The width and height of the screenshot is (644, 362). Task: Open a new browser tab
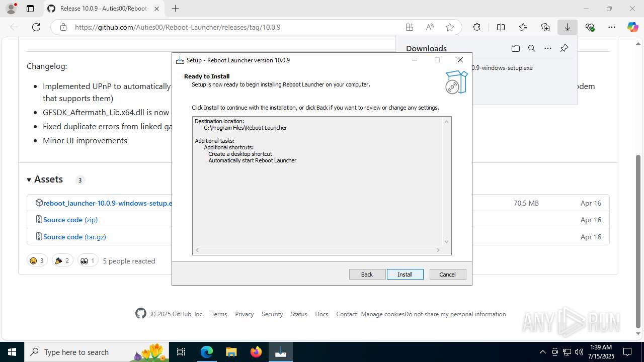point(175,9)
